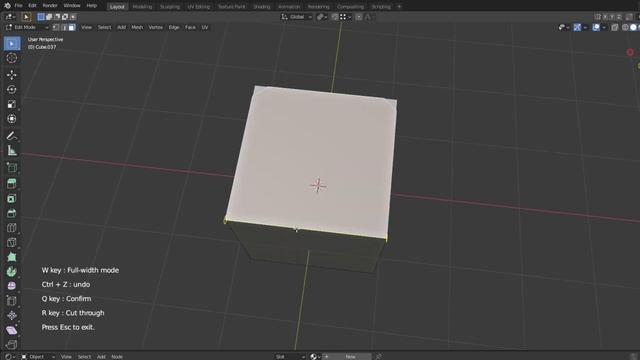The width and height of the screenshot is (640, 360).
Task: Set selection mode to extend
Action: pyautogui.click(x=49, y=17)
